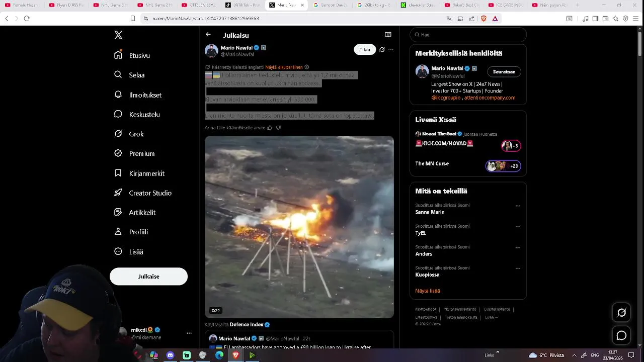
Task: Click Näytä alkuperäinen link
Action: tap(284, 67)
